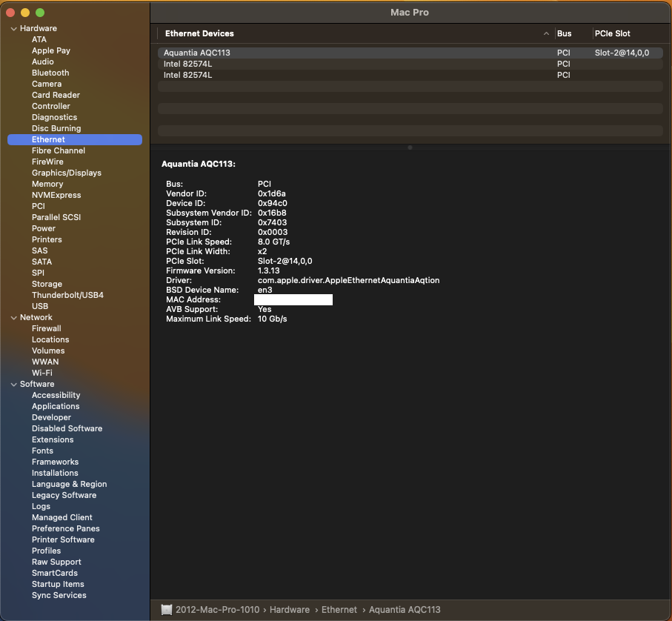Open Fibre Channel section
672x621 pixels.
coord(59,151)
